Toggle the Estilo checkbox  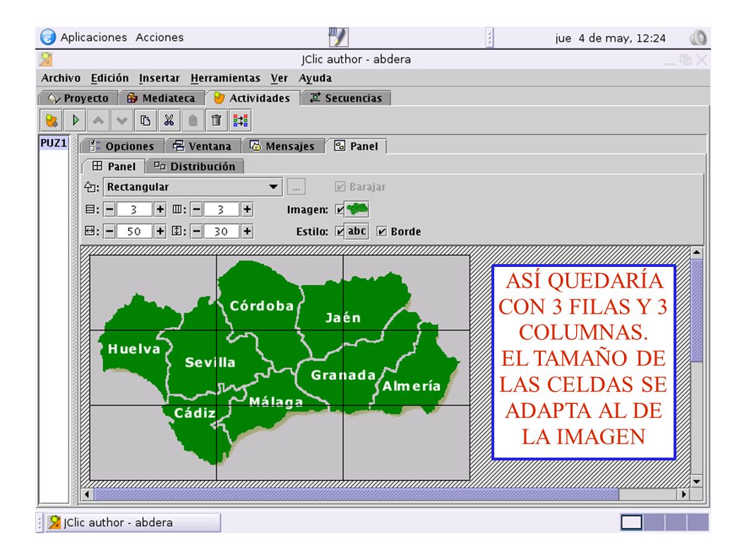pos(340,232)
